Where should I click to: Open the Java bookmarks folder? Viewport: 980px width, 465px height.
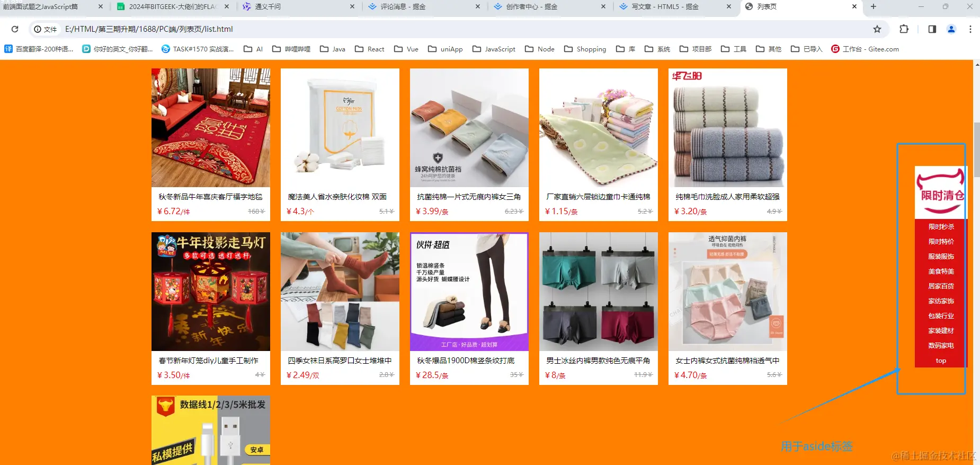[333, 49]
